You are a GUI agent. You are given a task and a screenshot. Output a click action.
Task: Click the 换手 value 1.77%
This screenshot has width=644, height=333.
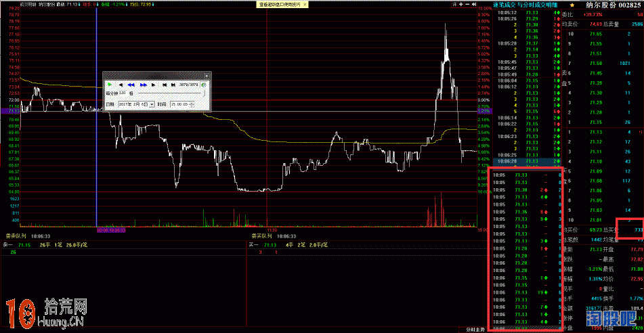coord(637,298)
